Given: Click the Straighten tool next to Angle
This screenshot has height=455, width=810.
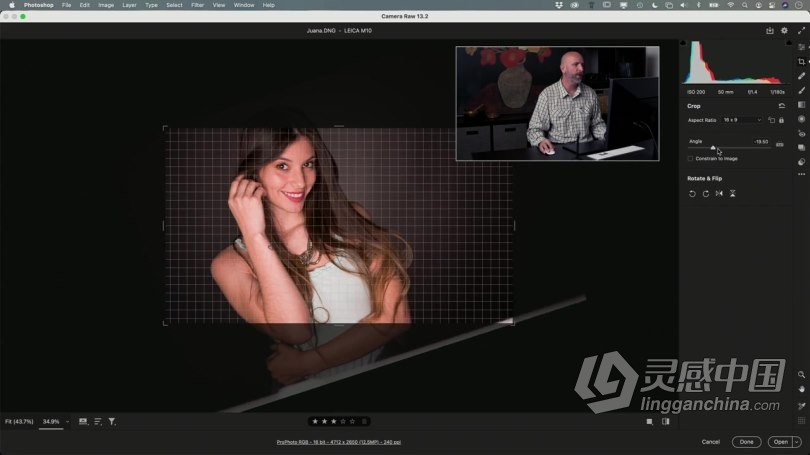Looking at the screenshot, I should coord(780,144).
